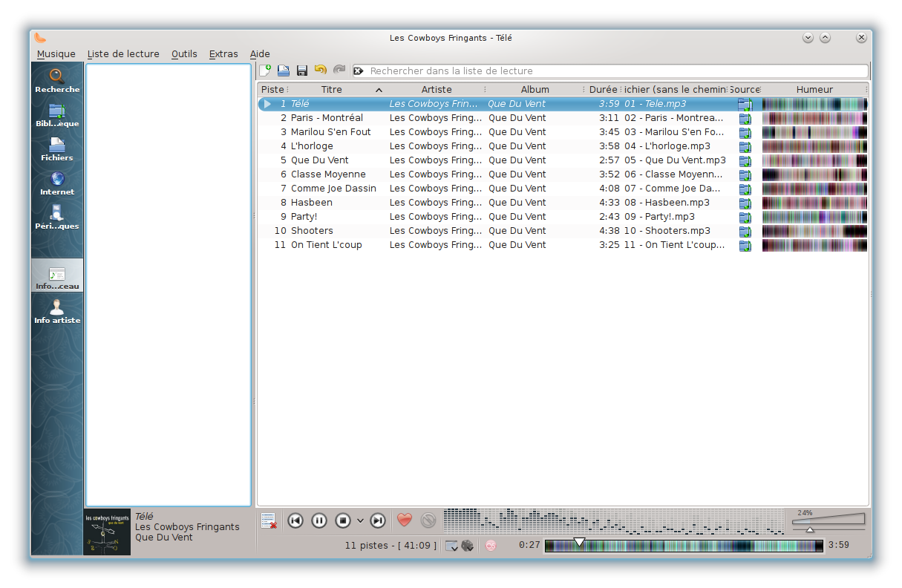Screen dimensions: 902x588
Task: Click the Piste column header
Action: [272, 90]
